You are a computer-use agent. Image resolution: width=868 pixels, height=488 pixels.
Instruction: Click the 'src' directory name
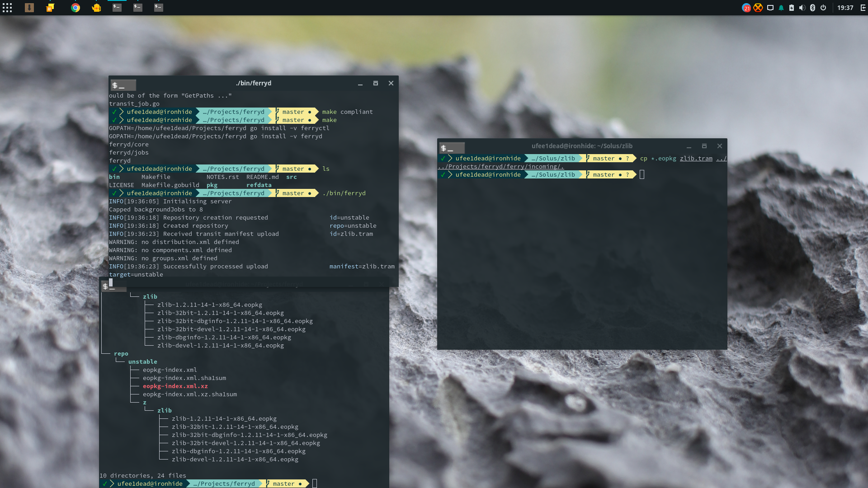(x=292, y=177)
